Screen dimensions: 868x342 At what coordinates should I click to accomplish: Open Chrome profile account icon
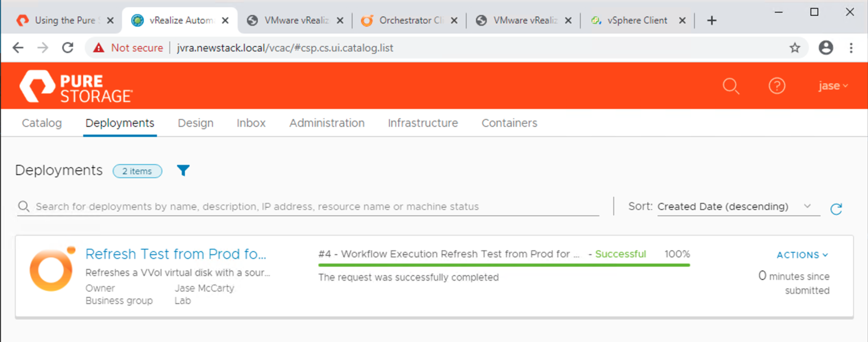point(826,48)
